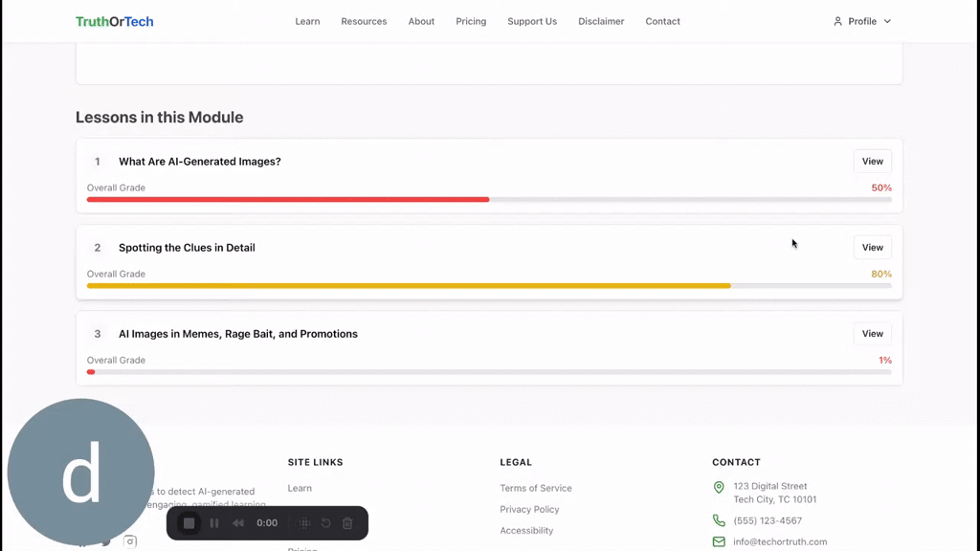Click the 'SITE LINKS' footer heading
Screen dimensions: 980x551
316,462
